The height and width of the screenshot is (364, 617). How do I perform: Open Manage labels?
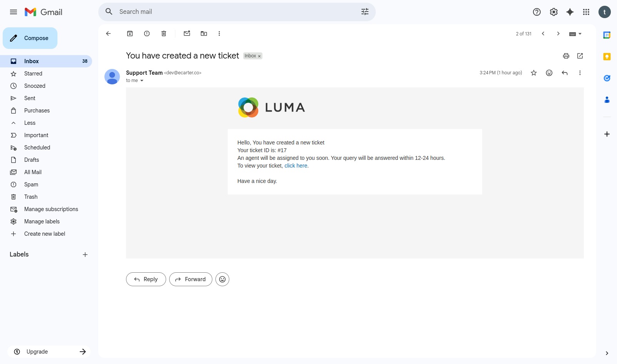point(46,221)
